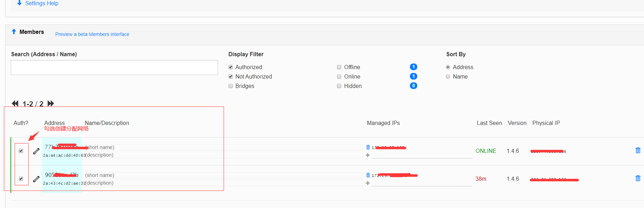Sort members by Name
The height and width of the screenshot is (208, 644).
pyautogui.click(x=448, y=76)
